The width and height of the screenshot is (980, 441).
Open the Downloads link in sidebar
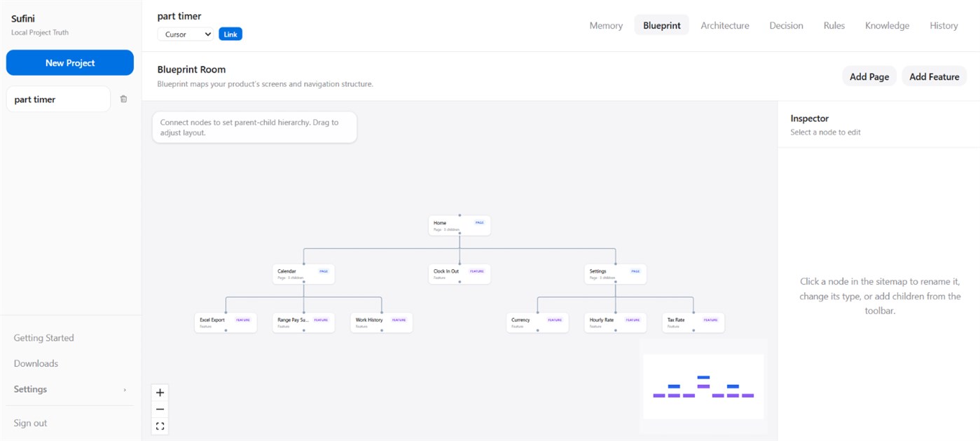(36, 363)
